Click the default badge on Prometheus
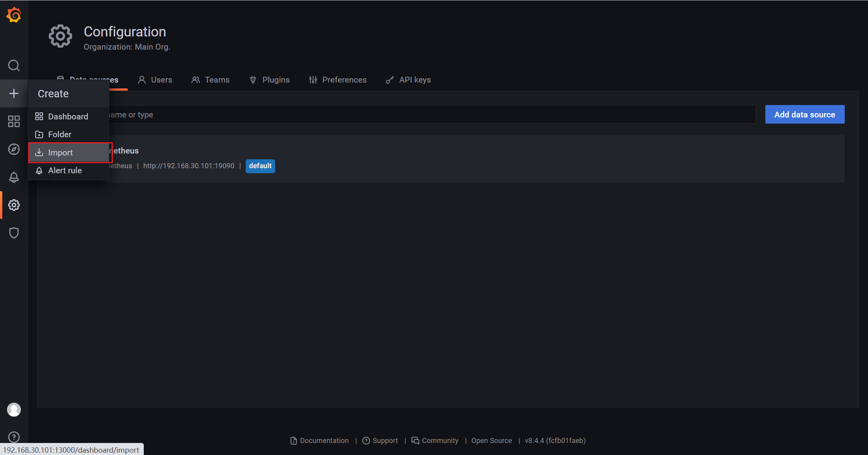Image resolution: width=868 pixels, height=455 pixels. [x=260, y=166]
